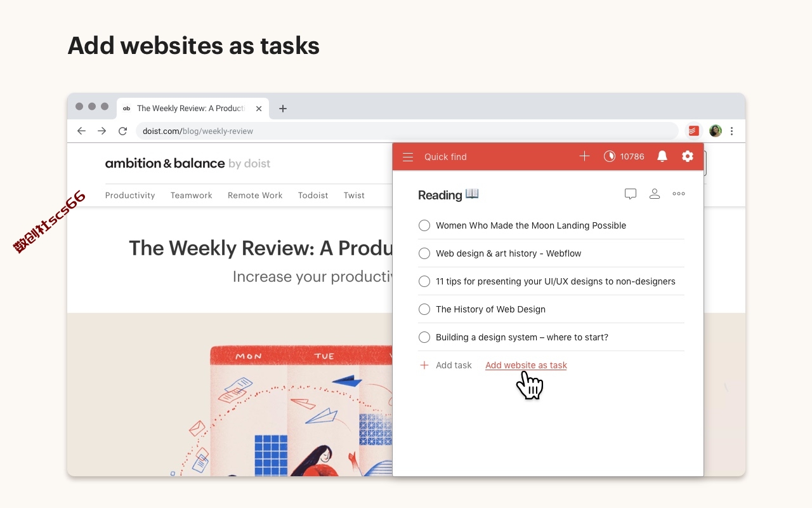Click the article hero illustration
The width and height of the screenshot is (812, 508).
(230, 394)
